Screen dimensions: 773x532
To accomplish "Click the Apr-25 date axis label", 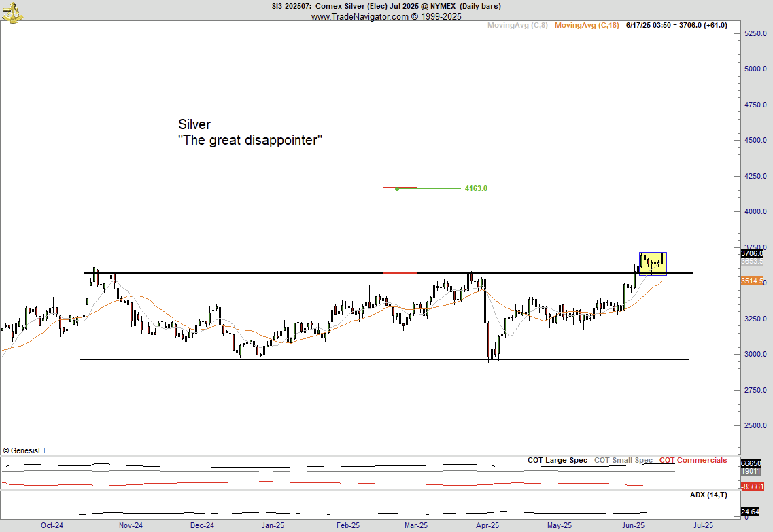I will point(487,526).
